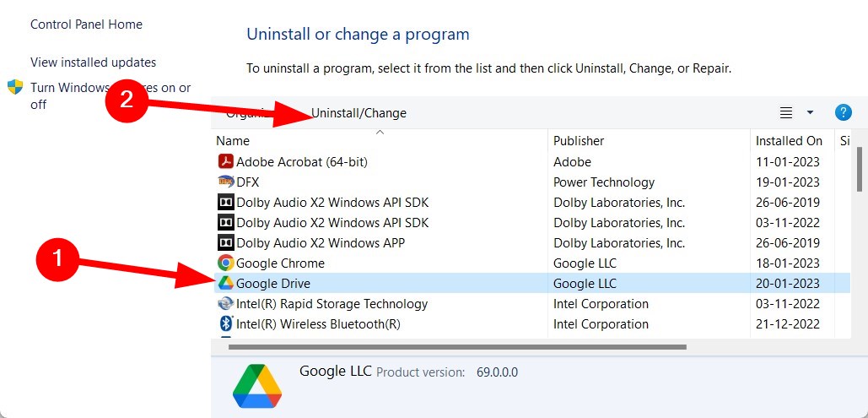Screen dimensions: 868x418
Task: Click the DFX program icon
Action: point(225,182)
